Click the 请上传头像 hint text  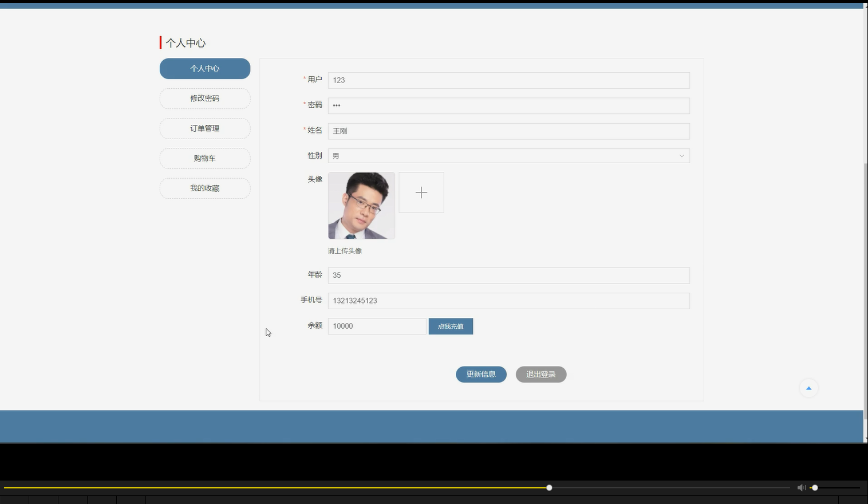pyautogui.click(x=345, y=251)
